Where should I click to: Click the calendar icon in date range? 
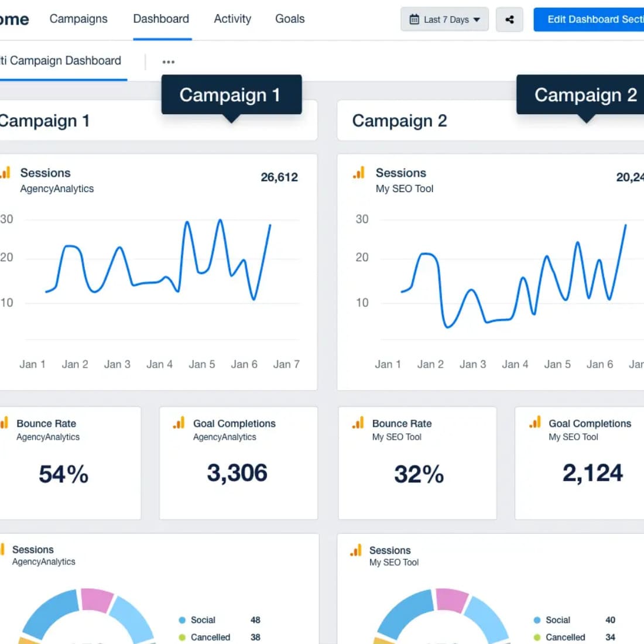pos(415,19)
